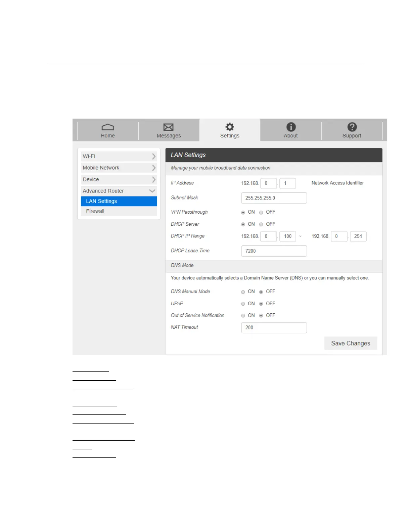Click the Home icon in top navigation
The image size is (411, 532).
[x=108, y=127]
